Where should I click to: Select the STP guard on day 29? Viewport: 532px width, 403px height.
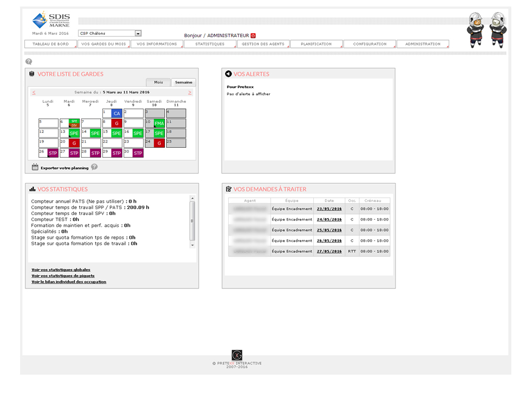coord(116,153)
